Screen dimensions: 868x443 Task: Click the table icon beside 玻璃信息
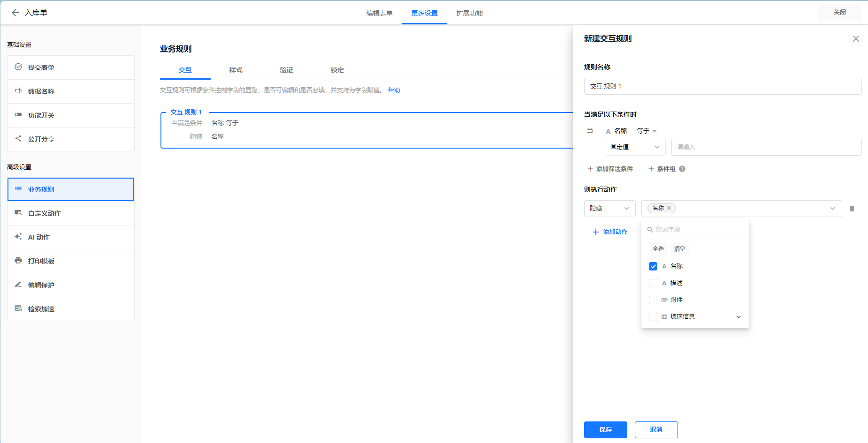pos(664,317)
